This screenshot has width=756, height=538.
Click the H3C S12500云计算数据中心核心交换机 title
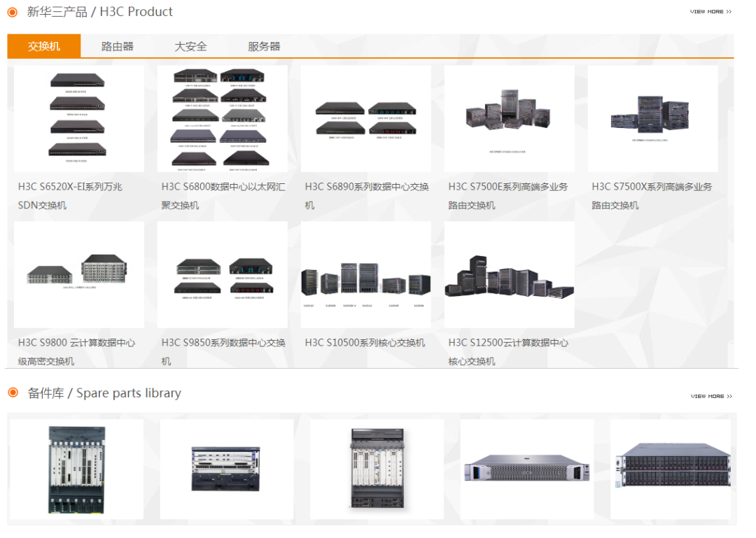point(508,352)
